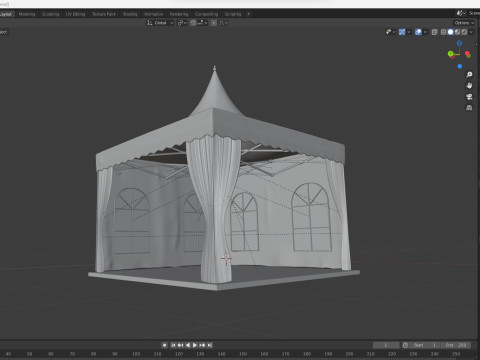This screenshot has width=480, height=360.
Task: Toggle preview range clock icon
Action: coord(405,345)
